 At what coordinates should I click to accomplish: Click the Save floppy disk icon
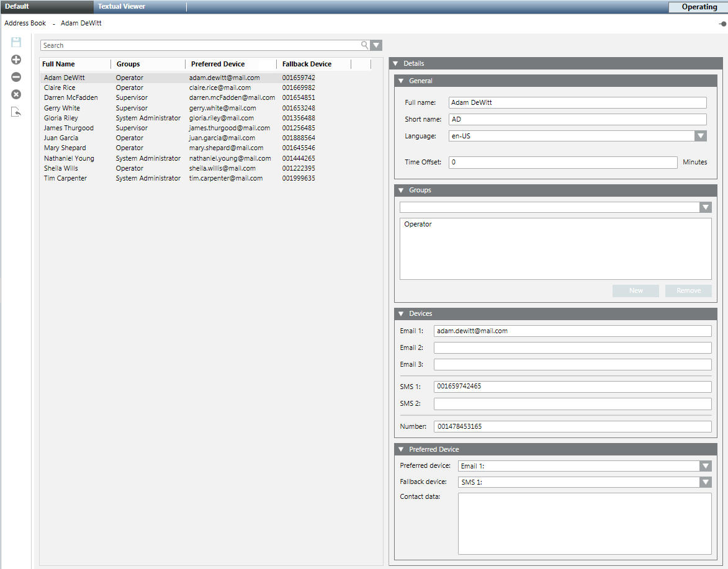tap(16, 42)
